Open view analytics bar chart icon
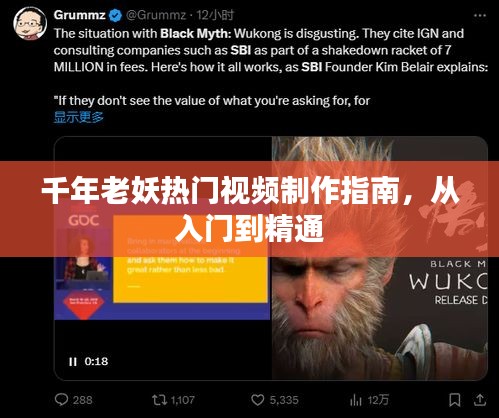Viewport: 499px width, 418px height. click(x=356, y=400)
